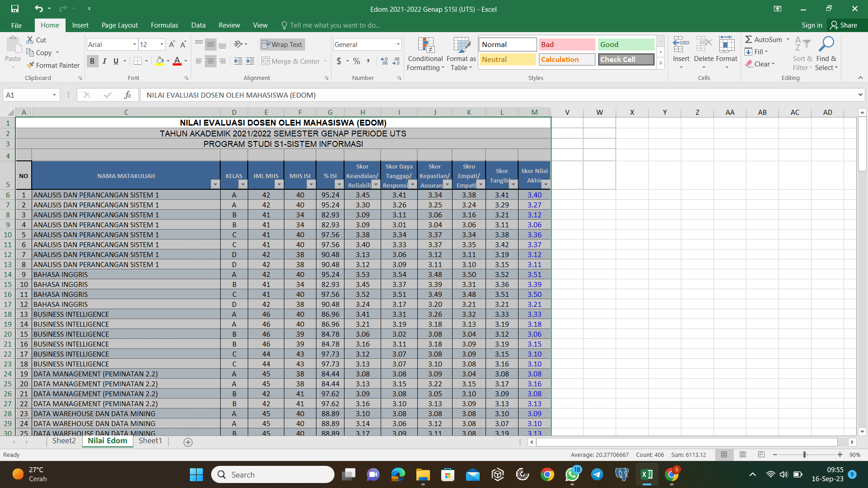This screenshot has width=868, height=488.
Task: Toggle Center horizontal alignment
Action: 211,61
